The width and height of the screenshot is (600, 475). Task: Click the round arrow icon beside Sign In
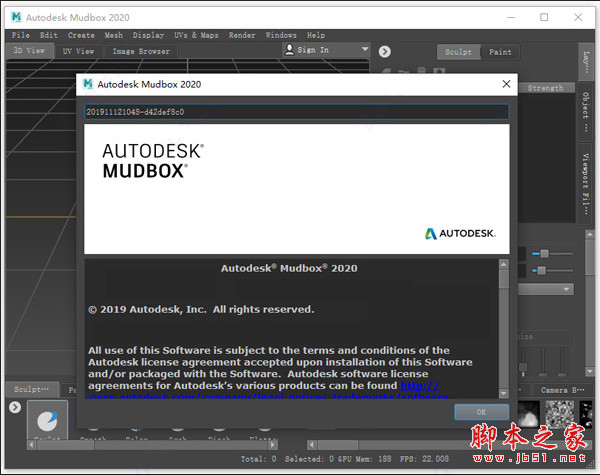click(385, 51)
